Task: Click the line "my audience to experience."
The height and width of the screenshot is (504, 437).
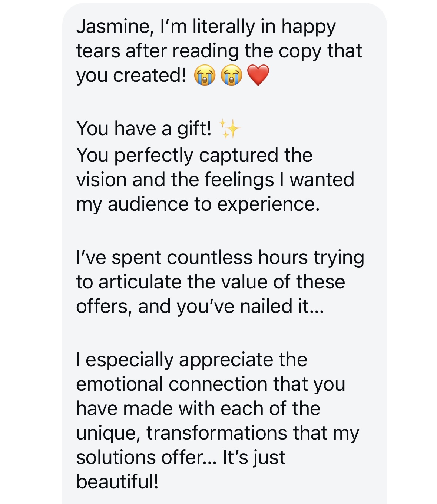Action: [x=198, y=204]
